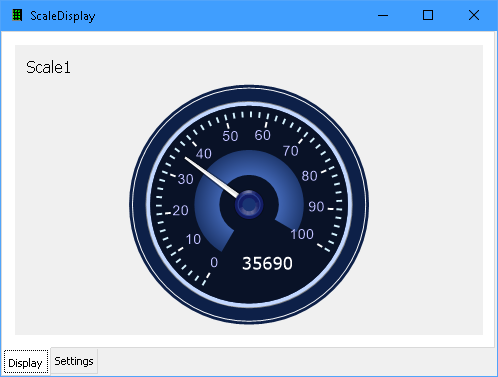This screenshot has height=377, width=498.
Task: Click the 80 label on the gauge dial
Action: [309, 176]
